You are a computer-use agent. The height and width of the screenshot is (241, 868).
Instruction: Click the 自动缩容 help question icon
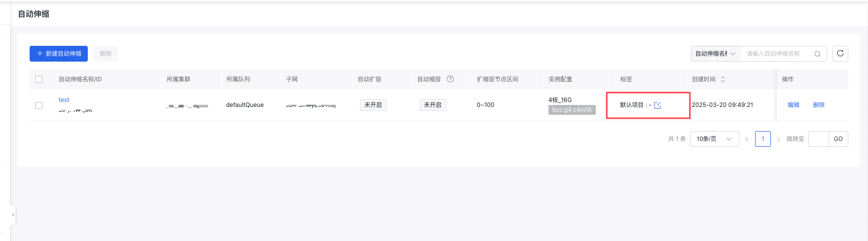click(x=450, y=79)
